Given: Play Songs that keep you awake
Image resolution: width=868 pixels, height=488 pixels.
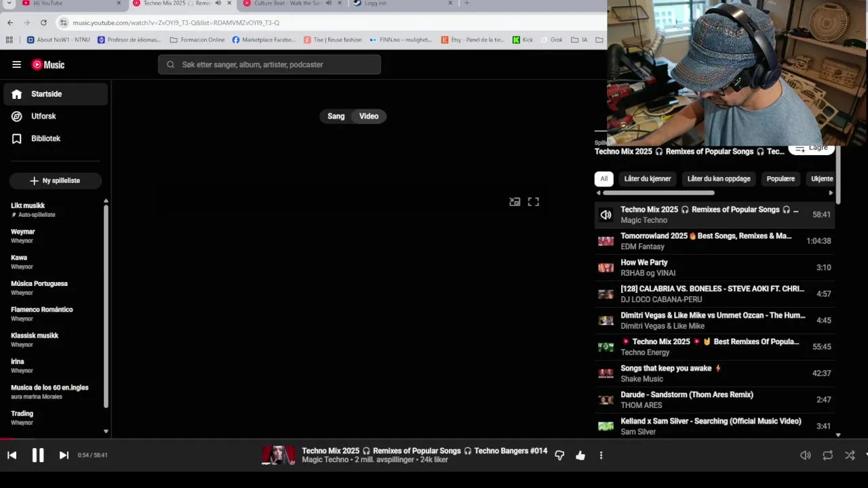Looking at the screenshot, I should pos(715,373).
